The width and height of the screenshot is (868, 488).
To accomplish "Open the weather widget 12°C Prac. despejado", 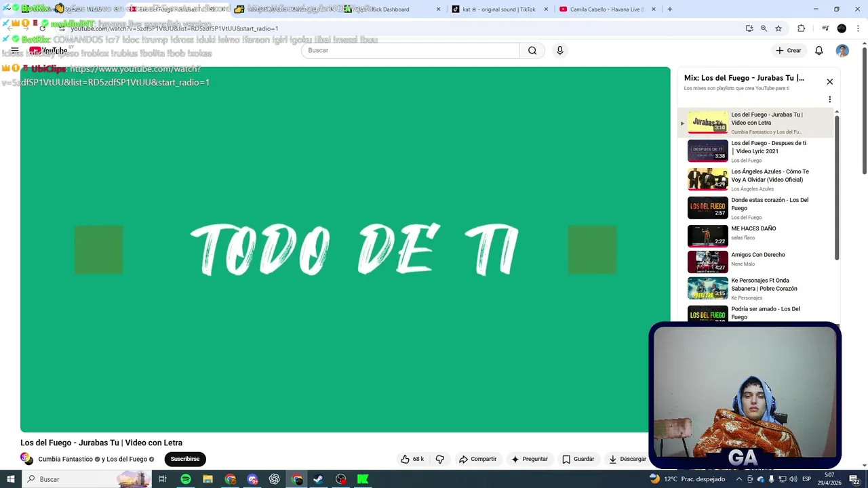I will pyautogui.click(x=687, y=479).
